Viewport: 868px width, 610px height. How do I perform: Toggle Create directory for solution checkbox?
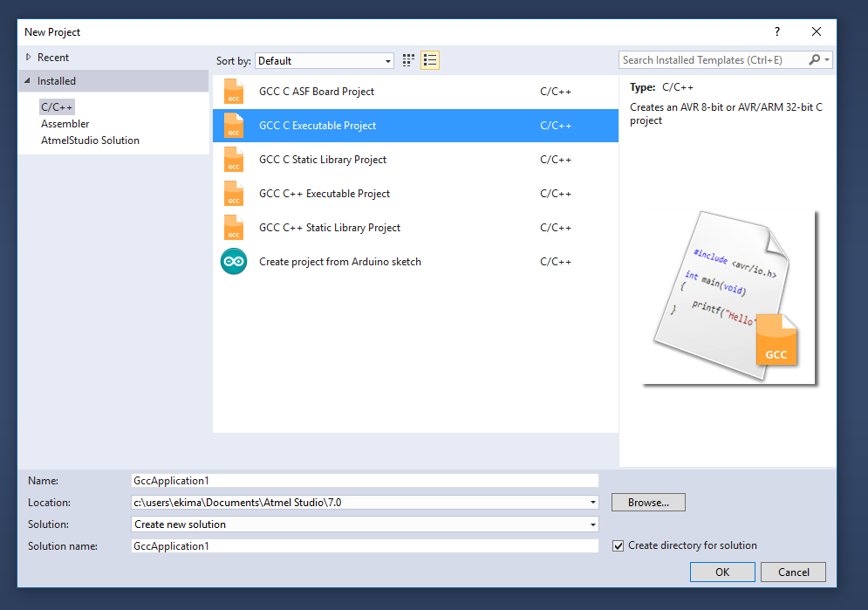click(x=619, y=545)
